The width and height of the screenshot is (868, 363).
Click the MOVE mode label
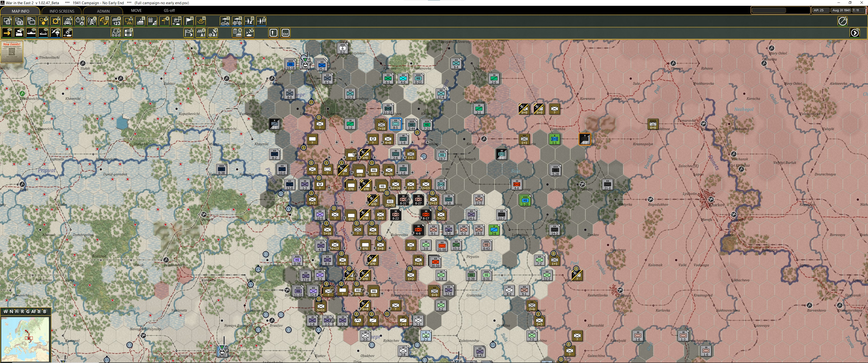pos(136,10)
